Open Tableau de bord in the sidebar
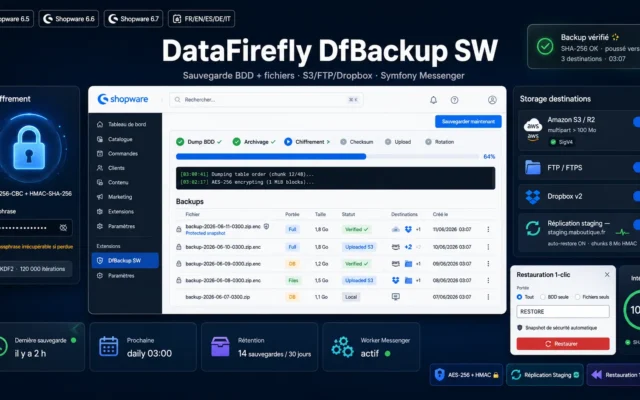640x400 pixels. [125, 124]
